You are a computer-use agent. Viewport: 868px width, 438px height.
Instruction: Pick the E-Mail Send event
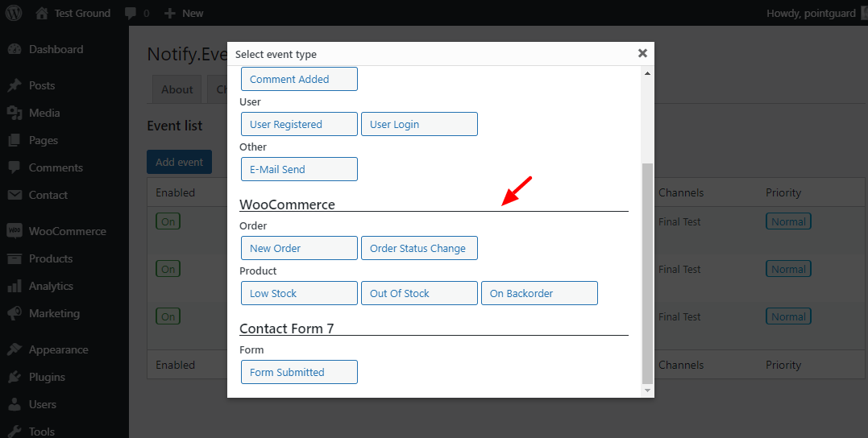[300, 169]
